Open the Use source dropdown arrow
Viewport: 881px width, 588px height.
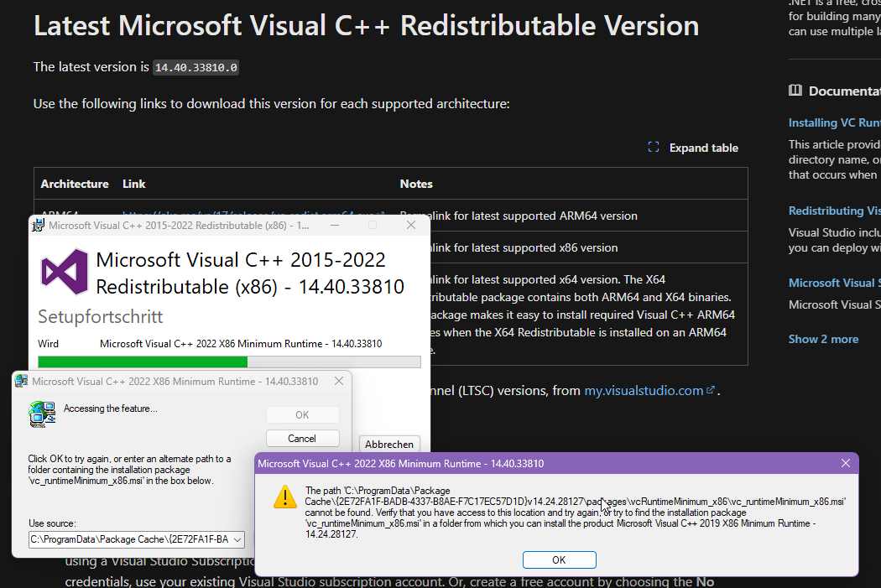click(x=237, y=539)
